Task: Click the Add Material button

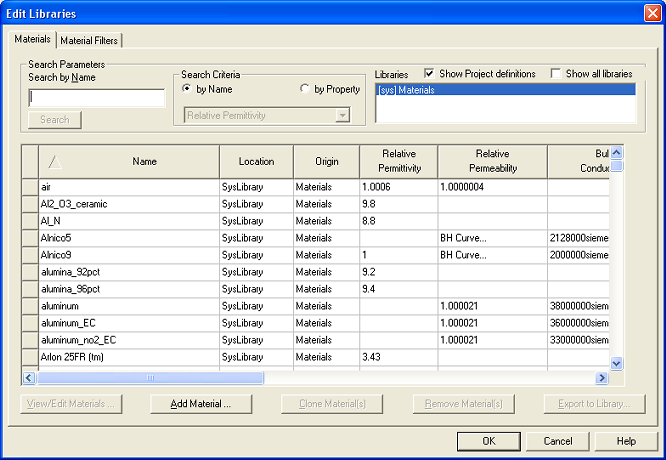Action: 201,404
